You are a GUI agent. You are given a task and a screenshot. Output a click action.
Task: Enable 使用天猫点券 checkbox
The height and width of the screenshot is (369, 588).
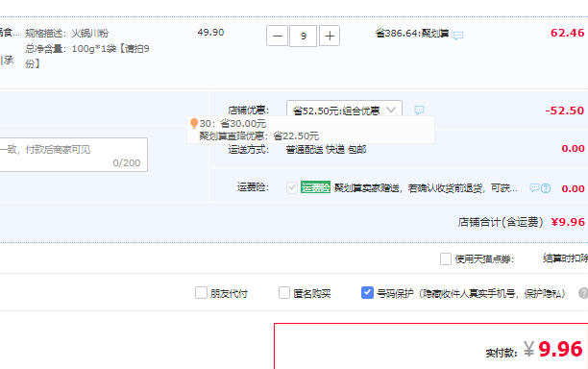coord(446,258)
